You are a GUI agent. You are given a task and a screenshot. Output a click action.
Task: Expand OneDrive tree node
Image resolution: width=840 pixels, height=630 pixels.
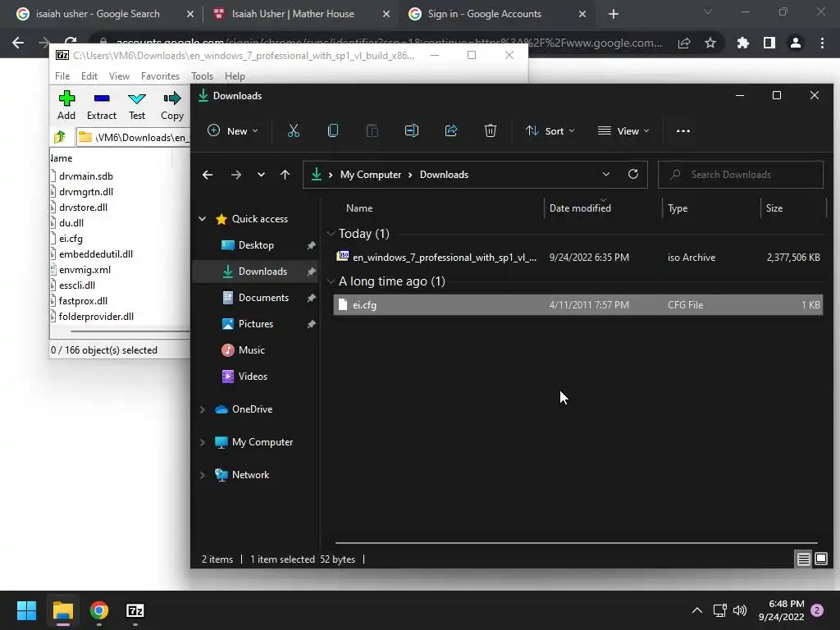203,409
